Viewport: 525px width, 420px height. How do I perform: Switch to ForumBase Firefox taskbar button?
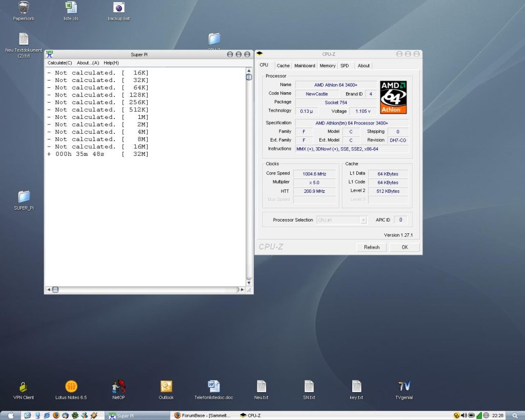click(x=203, y=416)
